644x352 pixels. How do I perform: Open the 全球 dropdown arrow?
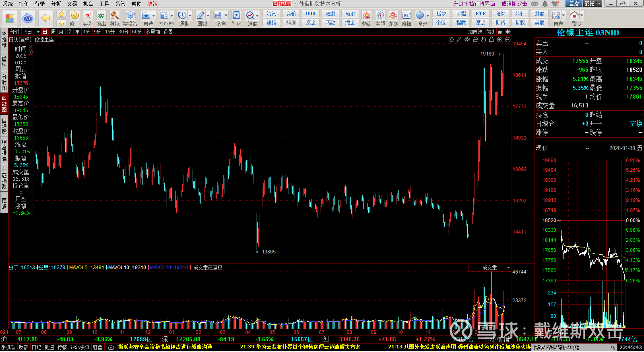point(427,16)
